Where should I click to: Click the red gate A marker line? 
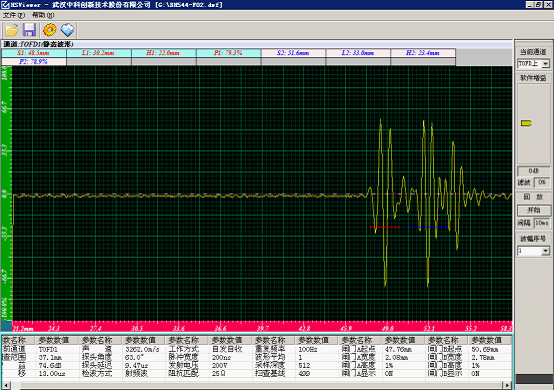pos(384,227)
